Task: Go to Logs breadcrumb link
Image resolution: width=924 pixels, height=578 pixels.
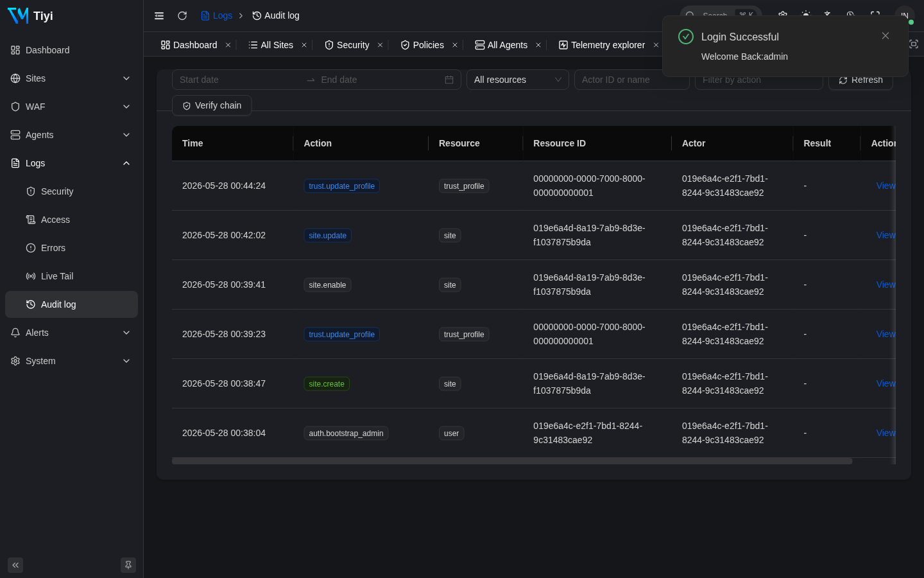Action: [x=216, y=15]
